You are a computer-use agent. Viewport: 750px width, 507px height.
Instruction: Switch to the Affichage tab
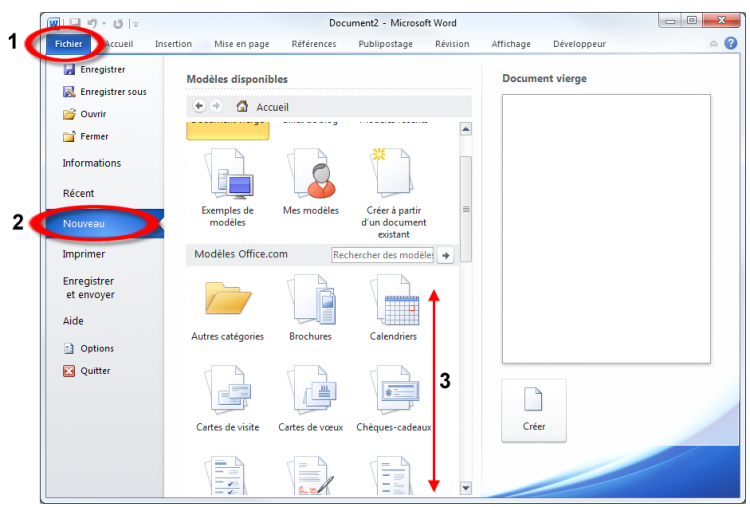pyautogui.click(x=511, y=44)
